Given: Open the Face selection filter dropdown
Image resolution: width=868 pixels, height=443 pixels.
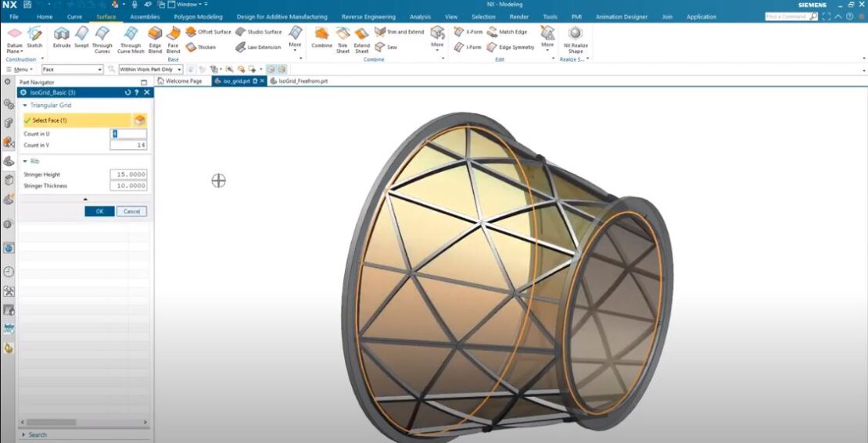Looking at the screenshot, I should click(x=72, y=70).
